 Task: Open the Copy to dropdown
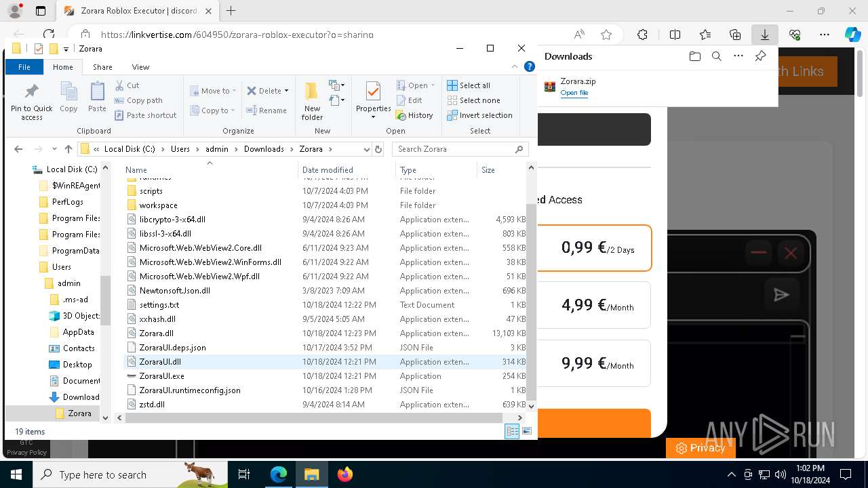click(x=213, y=110)
